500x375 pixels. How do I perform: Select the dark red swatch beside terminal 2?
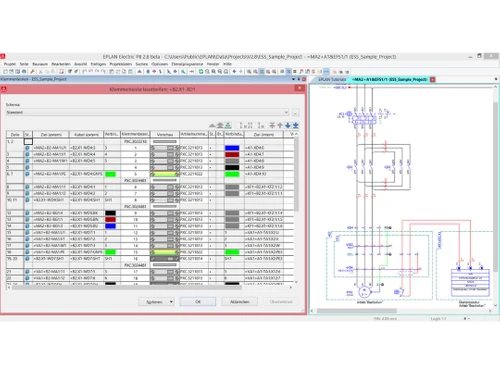tap(232, 154)
